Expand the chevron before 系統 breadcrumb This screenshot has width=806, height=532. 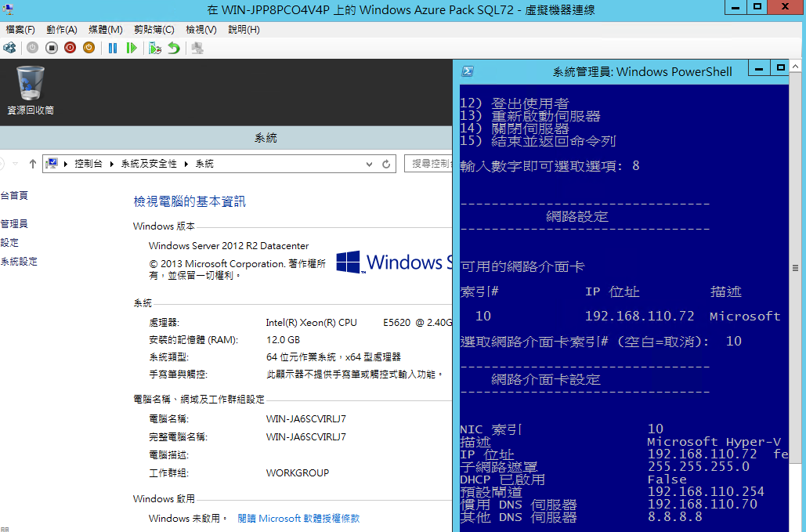pos(186,164)
